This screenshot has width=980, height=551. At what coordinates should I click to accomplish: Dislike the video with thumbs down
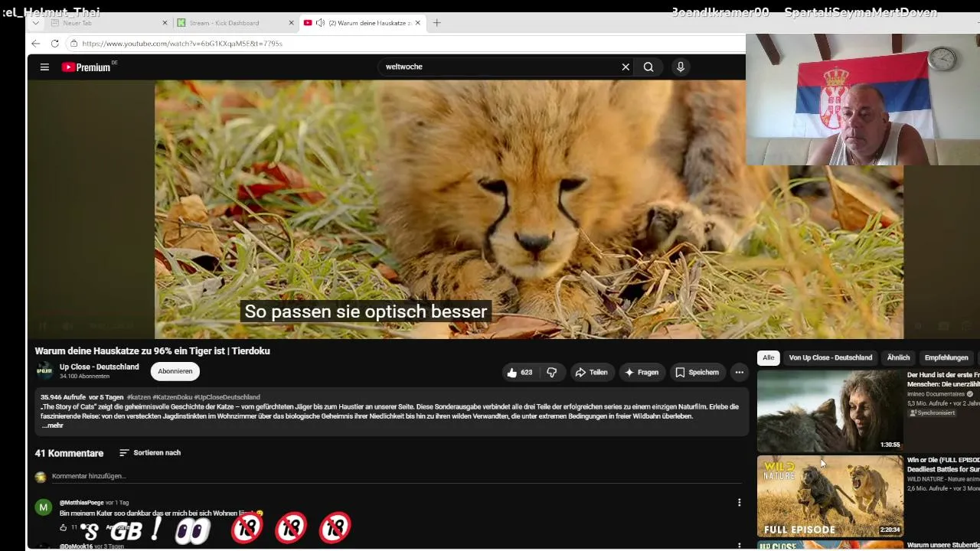(x=551, y=373)
